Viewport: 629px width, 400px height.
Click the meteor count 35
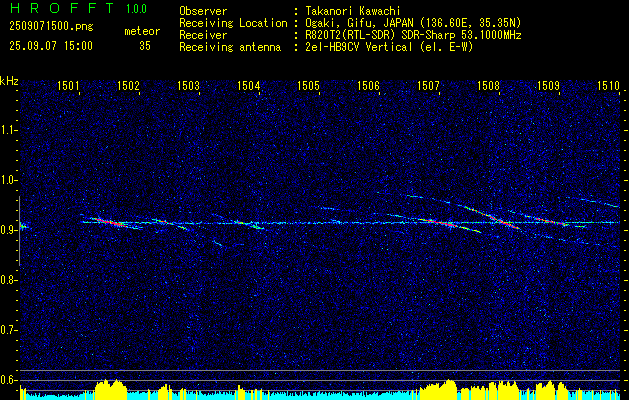click(x=145, y=46)
